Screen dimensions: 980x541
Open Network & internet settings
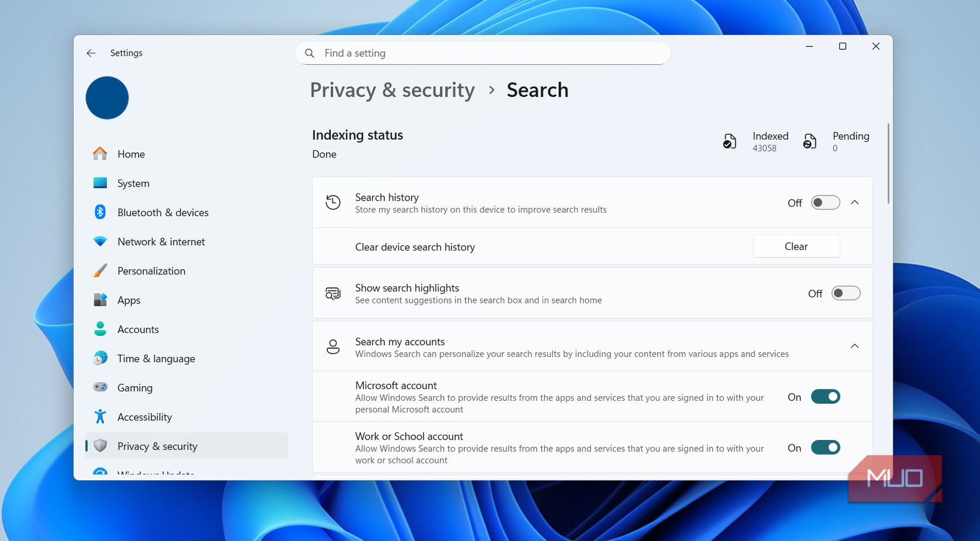coord(101,241)
